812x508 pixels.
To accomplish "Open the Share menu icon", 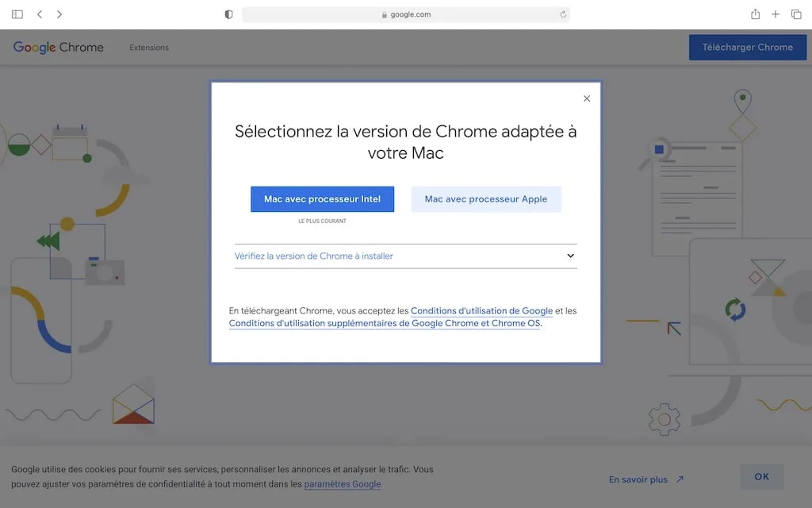I will pos(754,13).
